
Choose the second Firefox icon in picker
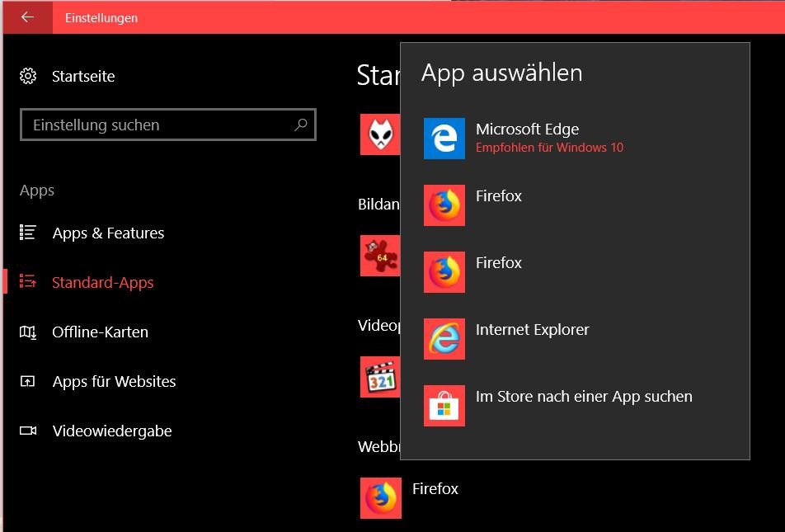(x=444, y=272)
